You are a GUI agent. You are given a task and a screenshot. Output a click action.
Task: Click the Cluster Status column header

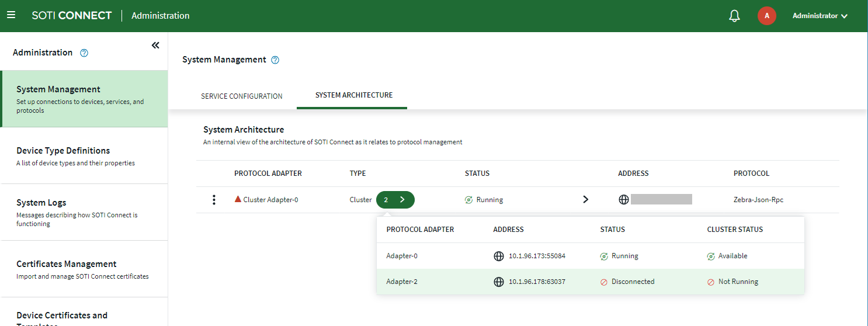click(735, 230)
